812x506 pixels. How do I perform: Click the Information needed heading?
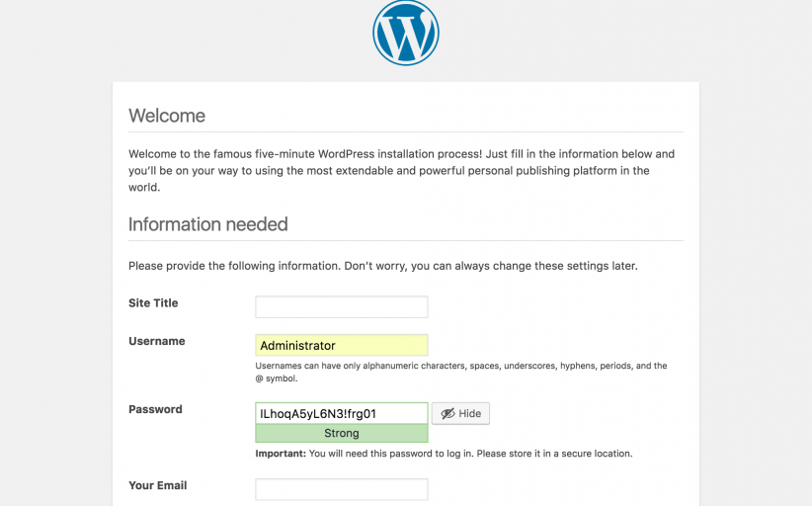click(207, 224)
